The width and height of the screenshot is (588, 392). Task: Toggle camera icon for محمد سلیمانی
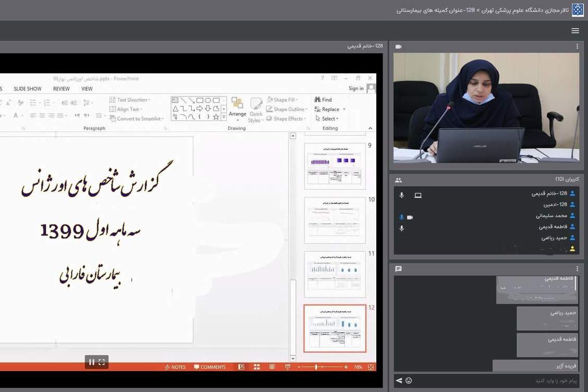[410, 217]
